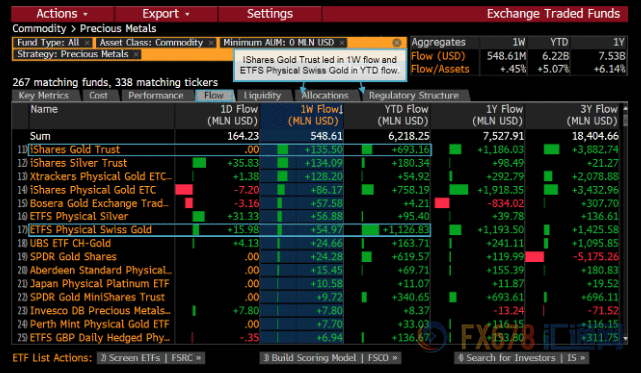
Task: Open the Export dropdown menu
Action: (166, 14)
